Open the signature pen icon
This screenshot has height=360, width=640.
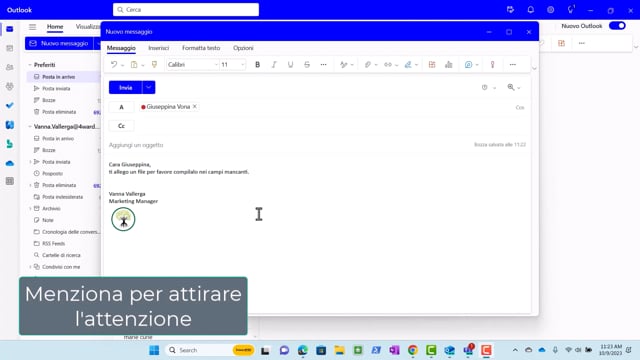click(x=408, y=64)
